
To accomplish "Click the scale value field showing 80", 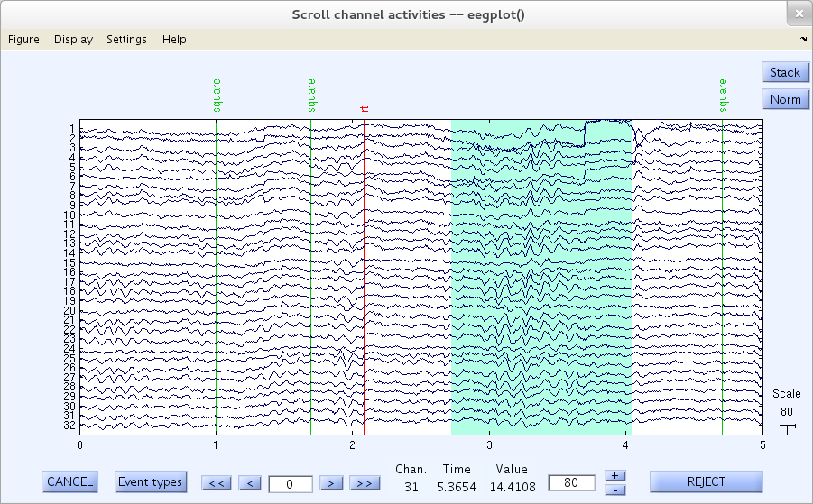I will coord(571,483).
